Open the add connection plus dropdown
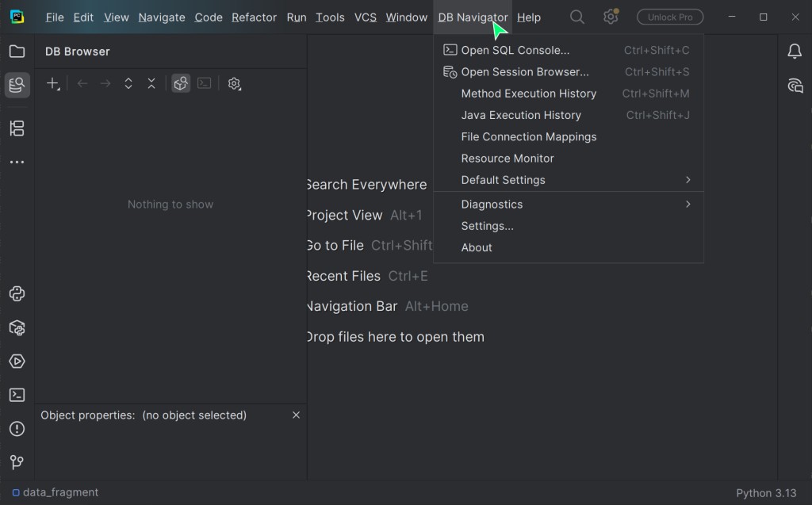Viewport: 812px width, 505px height. [53, 83]
